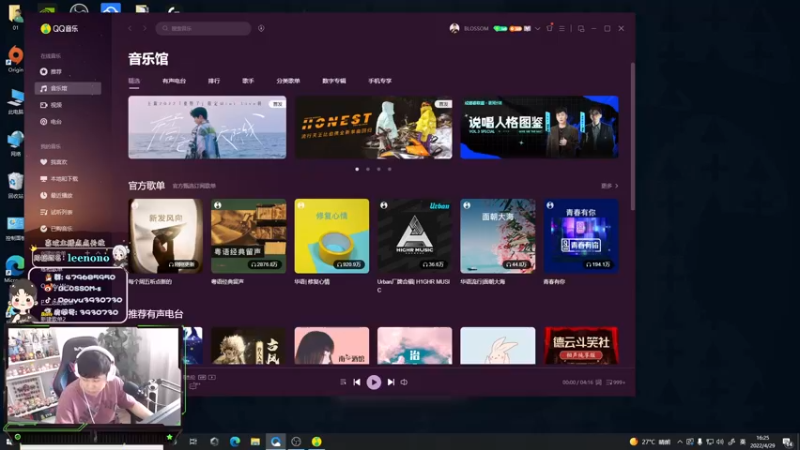800x450 pixels.
Task: Skip to the next track
Action: 391,382
